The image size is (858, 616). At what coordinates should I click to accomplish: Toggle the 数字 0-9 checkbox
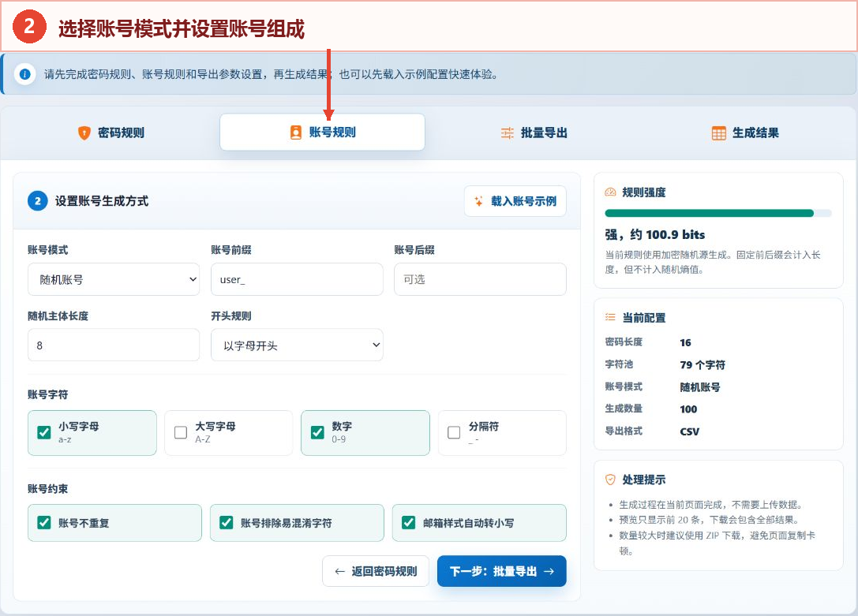pos(317,432)
